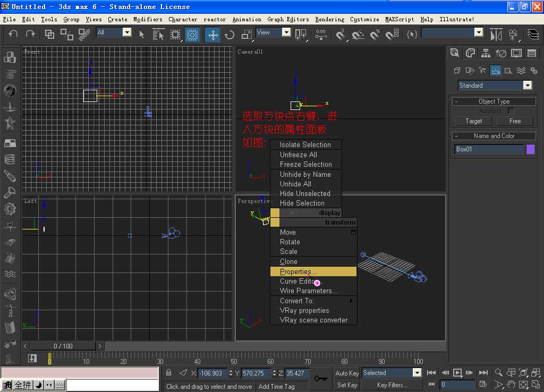Choose Properties... from context menu
This screenshot has height=392, width=544.
click(313, 271)
